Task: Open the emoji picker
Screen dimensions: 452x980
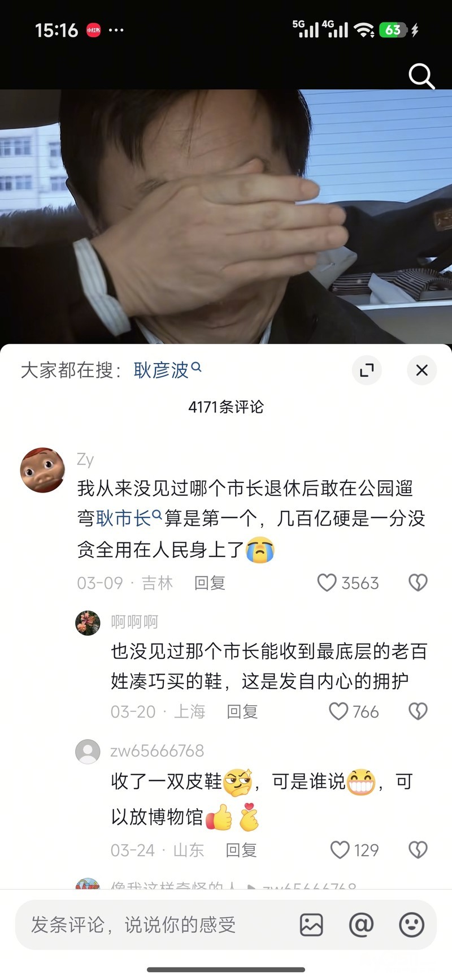Action: 411,925
